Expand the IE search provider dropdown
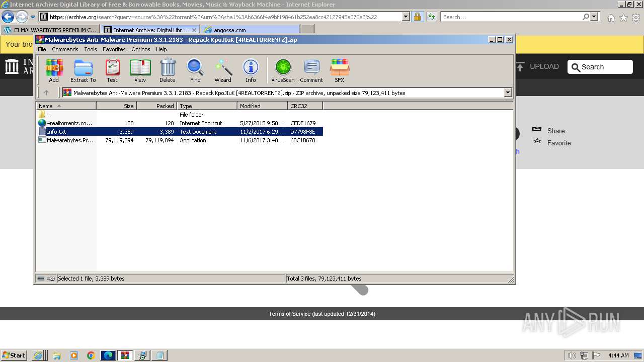Screen dimensions: 644x362 pyautogui.click(x=595, y=17)
